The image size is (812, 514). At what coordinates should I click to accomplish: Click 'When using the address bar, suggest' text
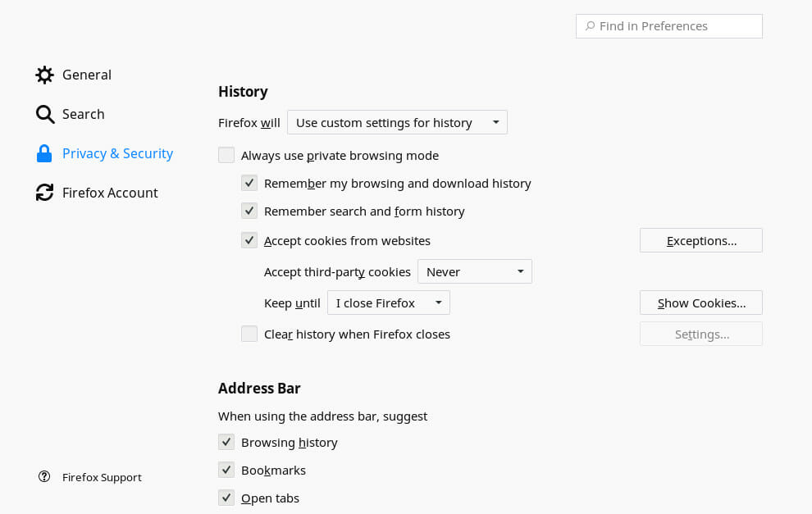pos(322,416)
